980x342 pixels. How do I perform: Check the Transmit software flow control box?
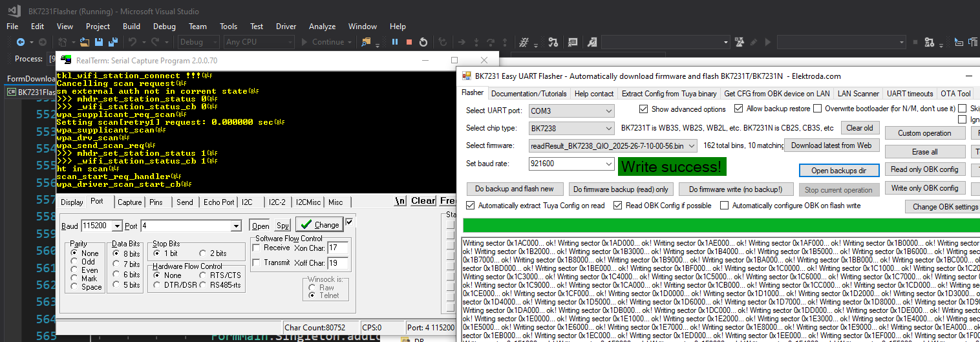point(256,262)
